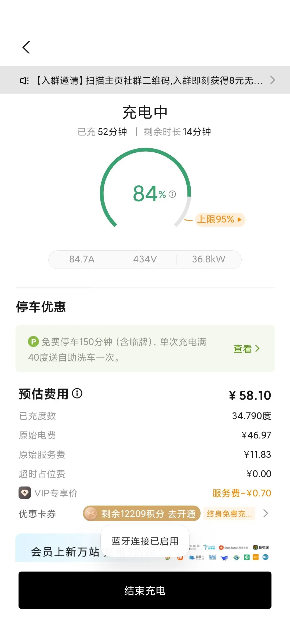Tap the back arrow icon
This screenshot has height=644, width=290.
tap(26, 47)
